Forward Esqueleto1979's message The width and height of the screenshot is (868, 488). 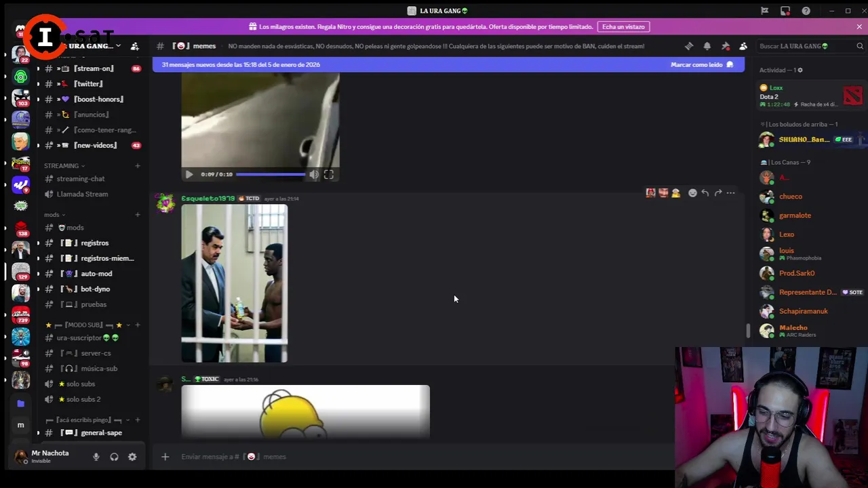point(718,193)
